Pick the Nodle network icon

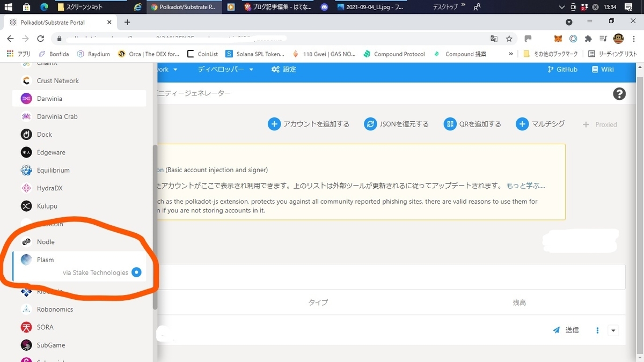[26, 242]
